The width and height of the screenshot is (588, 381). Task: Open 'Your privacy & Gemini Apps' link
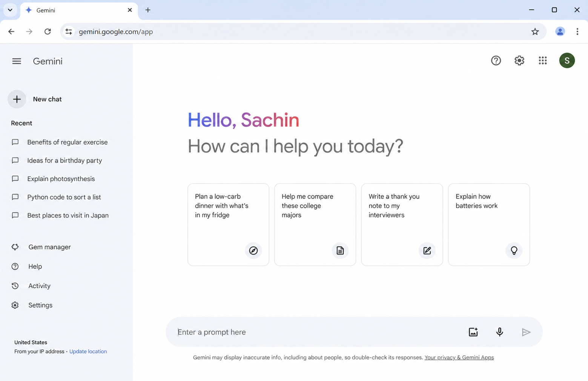[x=459, y=358]
